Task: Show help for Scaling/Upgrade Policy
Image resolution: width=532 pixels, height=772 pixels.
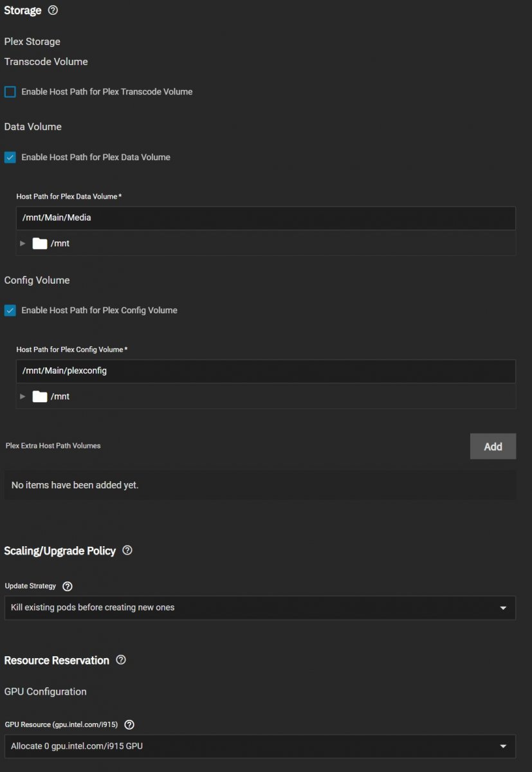Action: pos(127,551)
